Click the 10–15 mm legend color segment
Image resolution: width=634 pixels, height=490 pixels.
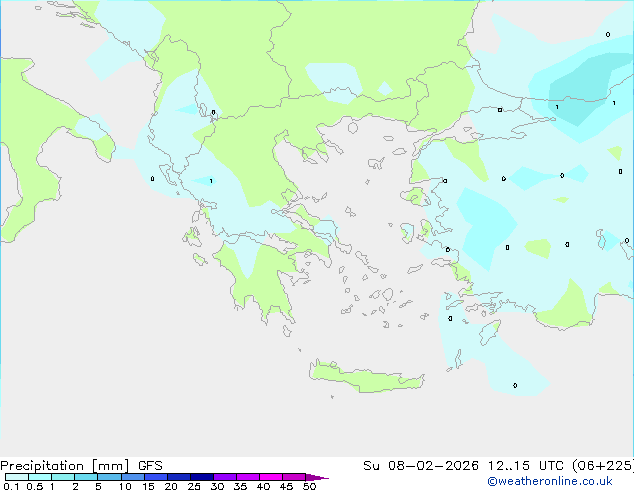pyautogui.click(x=132, y=477)
